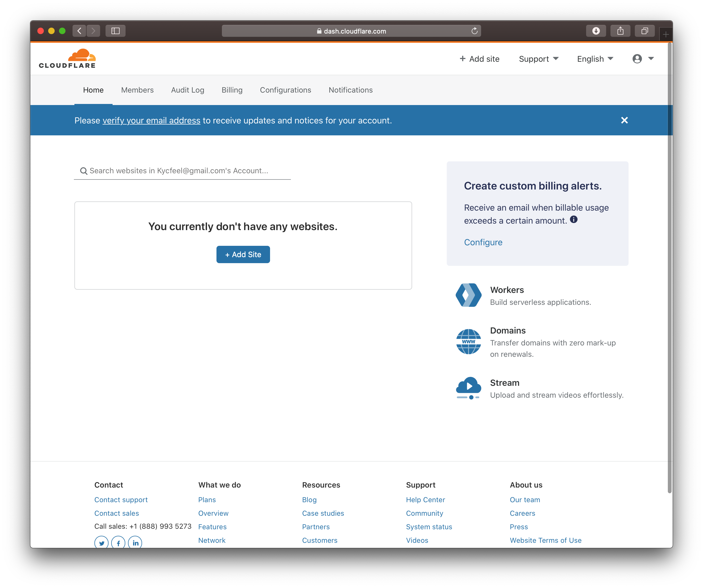Open the Network footer link
Screen dimensions: 703x588
pos(212,540)
